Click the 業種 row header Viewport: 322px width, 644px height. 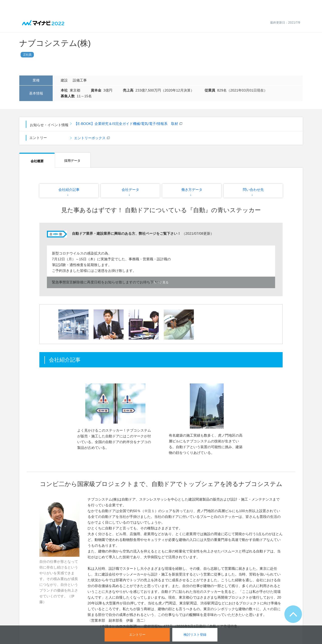[x=36, y=80]
